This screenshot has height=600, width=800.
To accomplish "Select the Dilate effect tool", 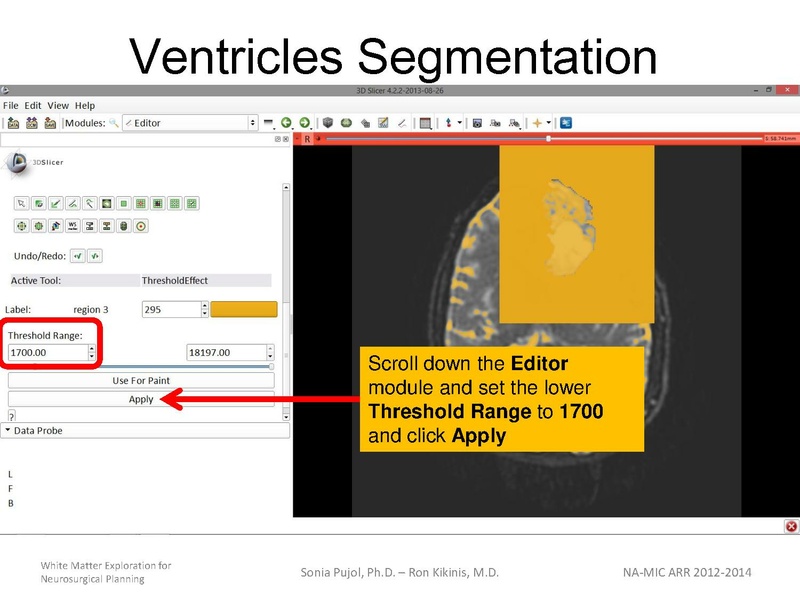I will pos(40,227).
